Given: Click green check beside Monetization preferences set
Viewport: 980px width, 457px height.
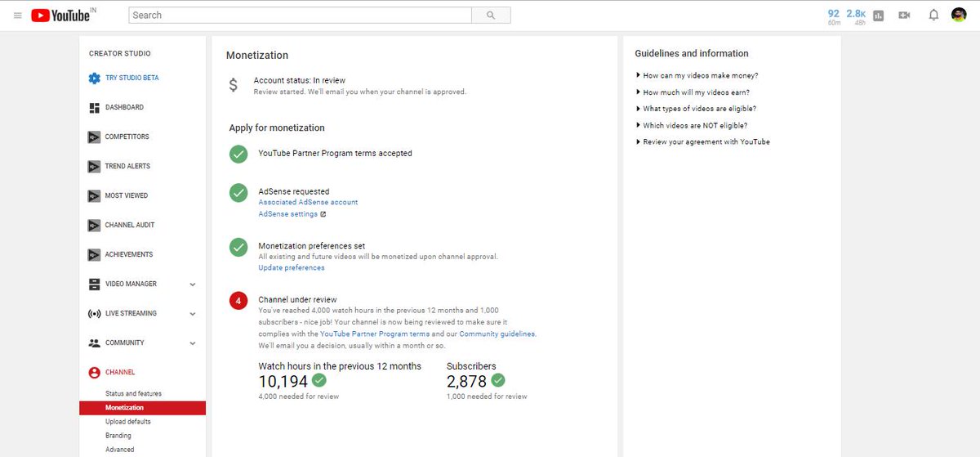Looking at the screenshot, I should pyautogui.click(x=238, y=247).
